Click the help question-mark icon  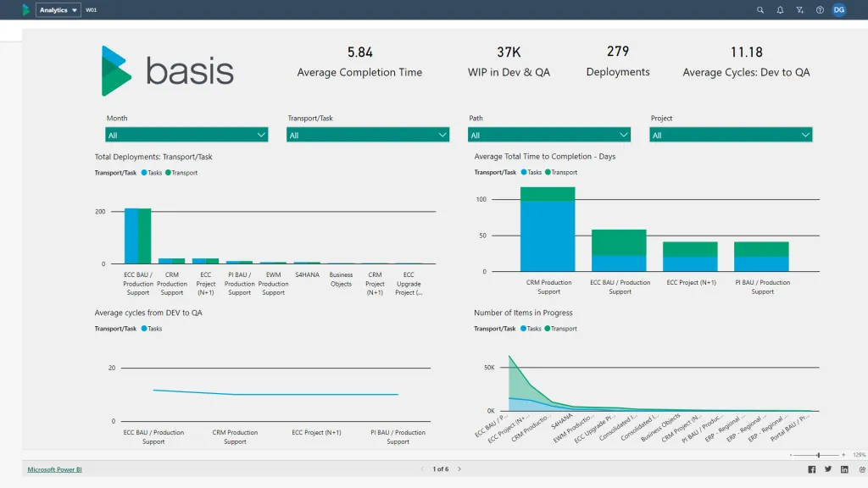pyautogui.click(x=819, y=9)
